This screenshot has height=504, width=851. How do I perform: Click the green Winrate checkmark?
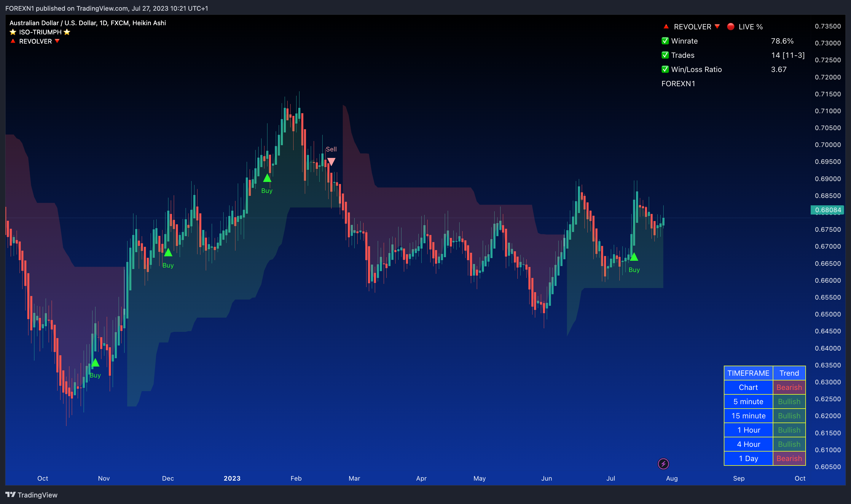point(665,41)
